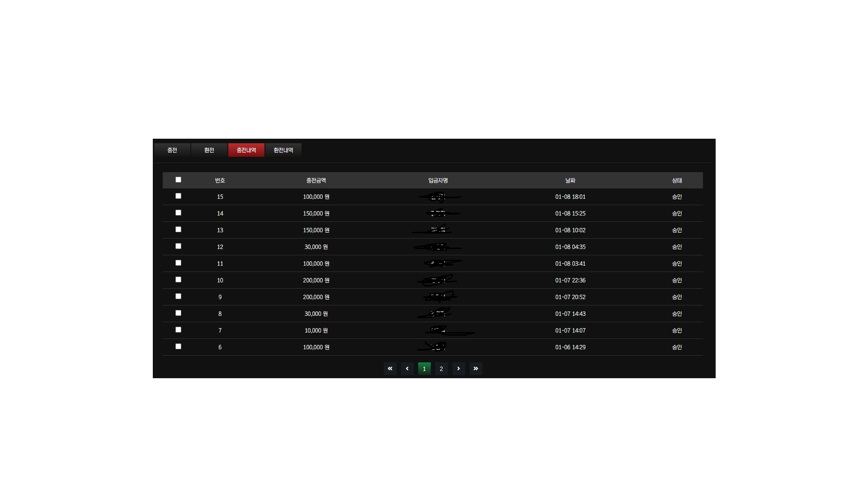Jump to first page with double-left arrow
This screenshot has height=488, width=868.
(390, 369)
